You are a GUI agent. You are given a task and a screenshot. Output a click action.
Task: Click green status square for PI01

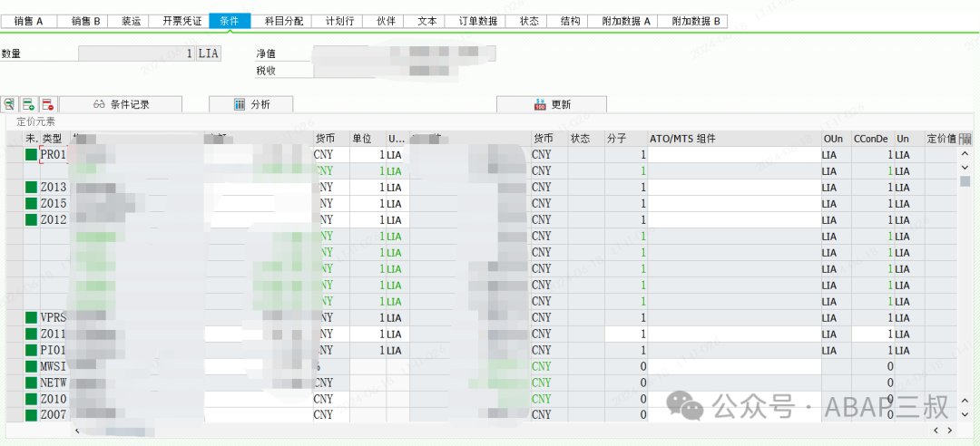31,349
